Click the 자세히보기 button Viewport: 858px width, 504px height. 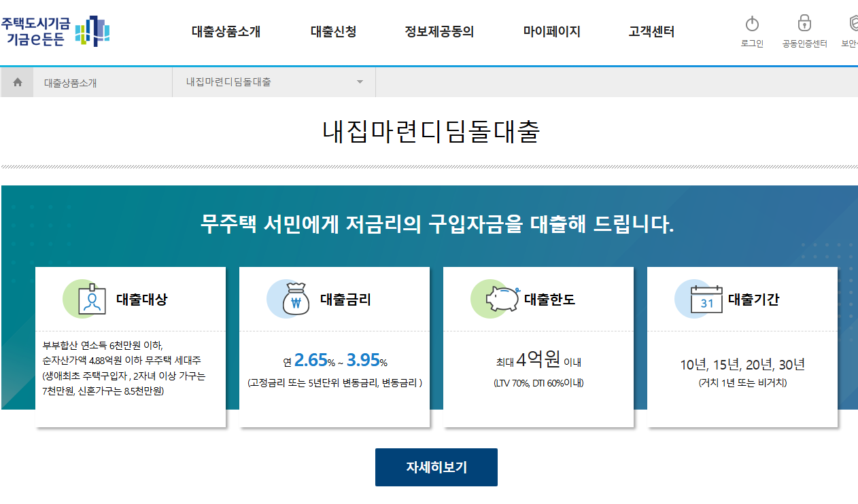click(436, 467)
